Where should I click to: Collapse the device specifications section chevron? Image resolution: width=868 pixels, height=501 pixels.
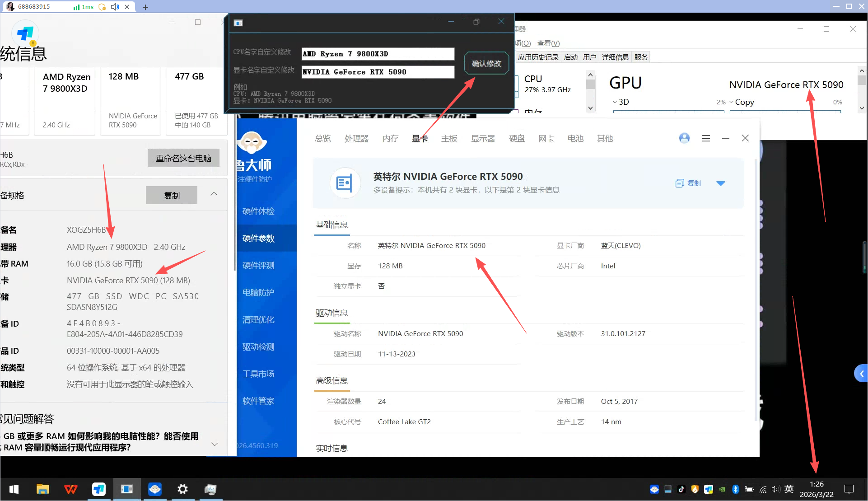coord(214,194)
